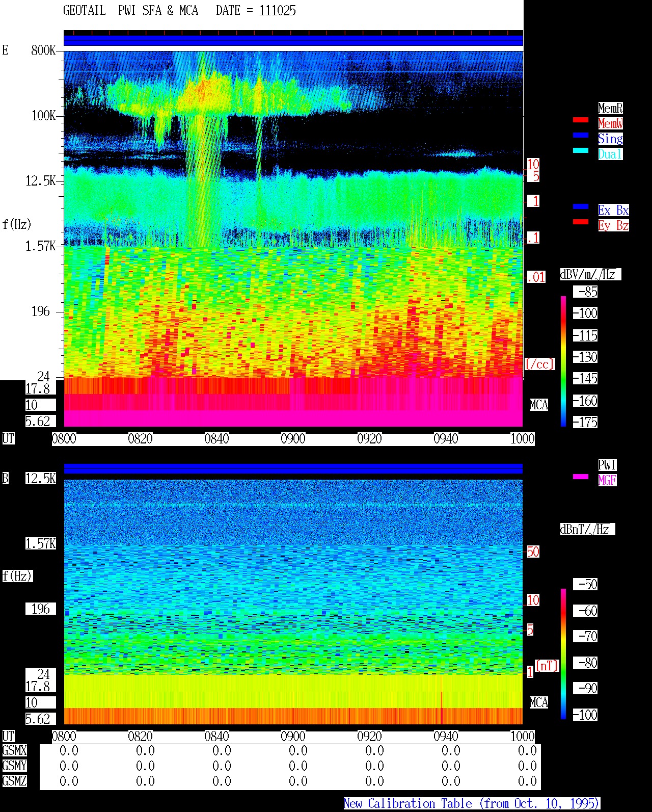Select the GSMX row label
652x812 pixels.
15,751
